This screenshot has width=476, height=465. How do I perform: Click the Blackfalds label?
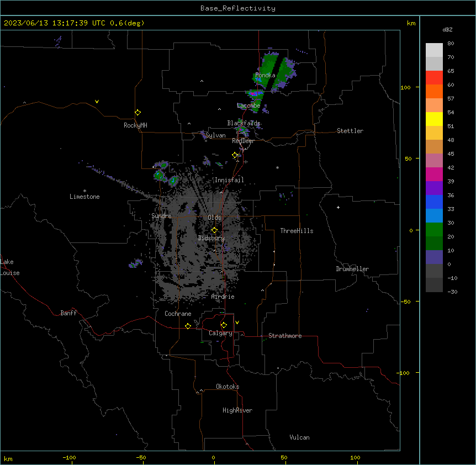coord(244,123)
